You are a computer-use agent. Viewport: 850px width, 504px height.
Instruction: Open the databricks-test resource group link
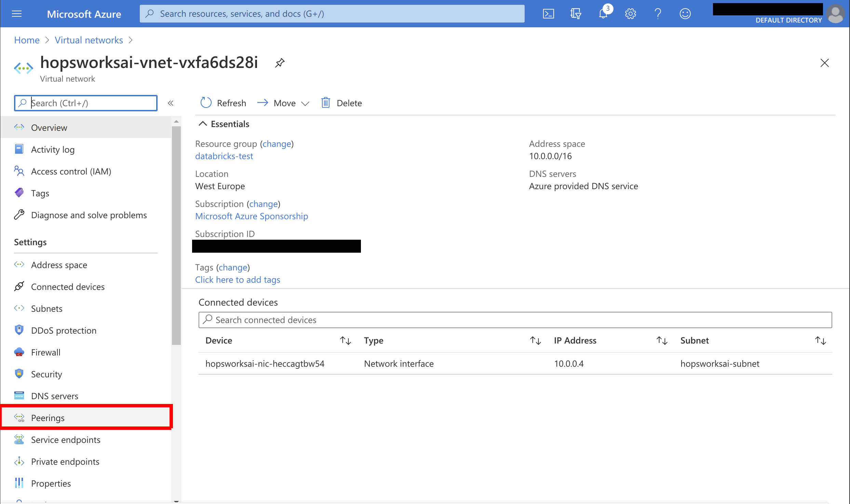(x=224, y=156)
